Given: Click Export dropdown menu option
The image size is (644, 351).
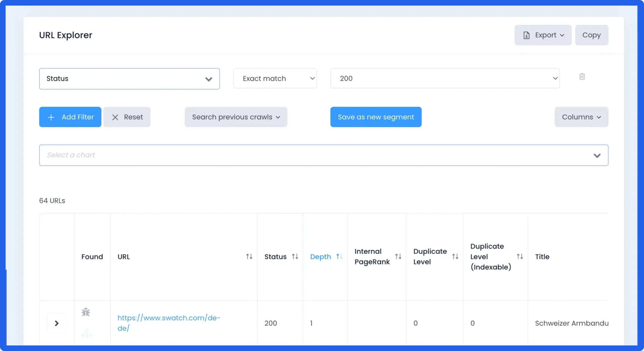Looking at the screenshot, I should tap(543, 35).
